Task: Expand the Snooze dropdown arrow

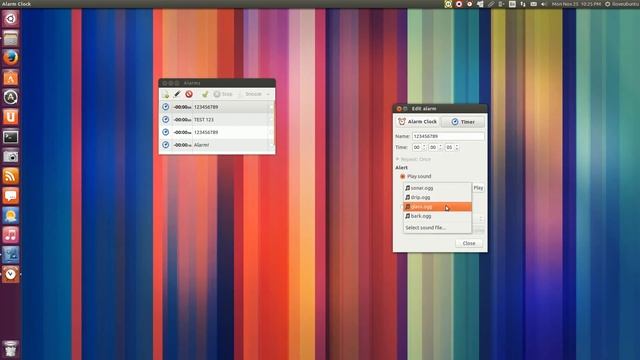Action: point(268,94)
